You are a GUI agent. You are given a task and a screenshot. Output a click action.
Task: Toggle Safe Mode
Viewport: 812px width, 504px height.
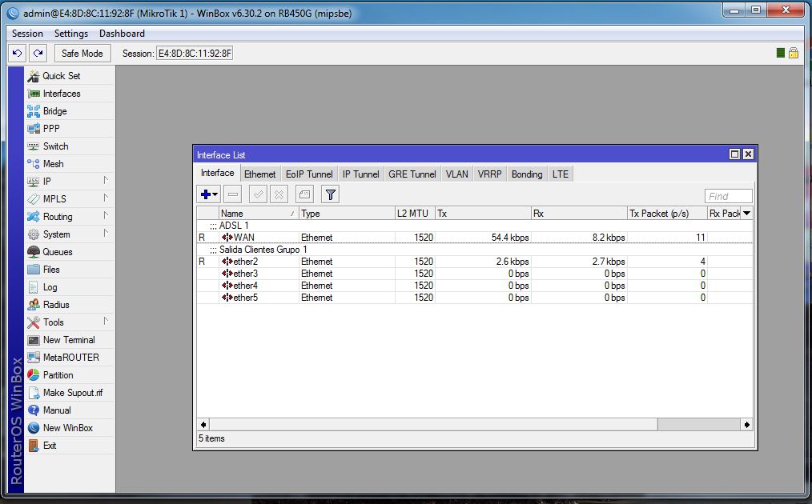pos(82,54)
